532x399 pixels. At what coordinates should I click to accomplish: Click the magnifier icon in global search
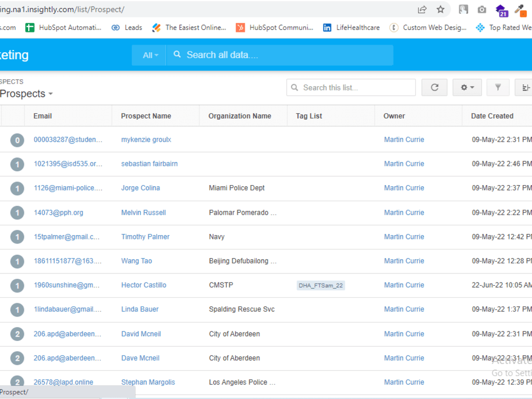click(177, 54)
